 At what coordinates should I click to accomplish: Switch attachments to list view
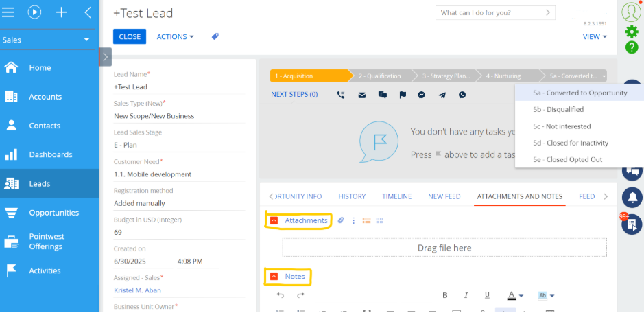click(x=366, y=220)
